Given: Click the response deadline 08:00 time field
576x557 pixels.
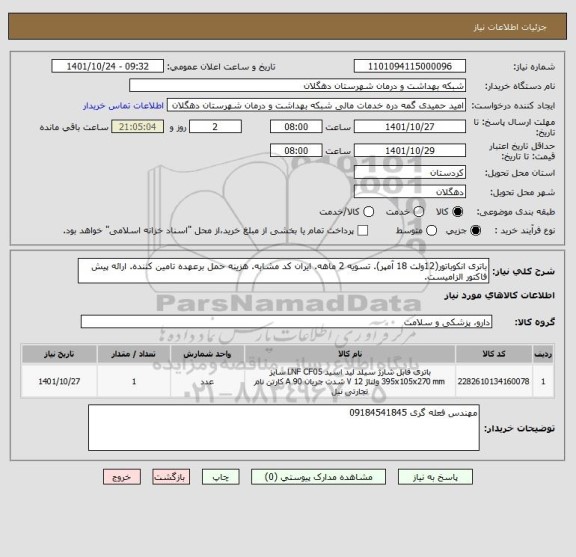Looking at the screenshot, I should pyautogui.click(x=296, y=127).
